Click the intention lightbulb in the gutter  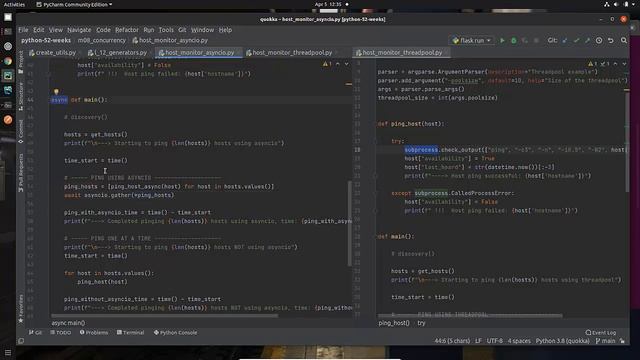tap(56, 92)
